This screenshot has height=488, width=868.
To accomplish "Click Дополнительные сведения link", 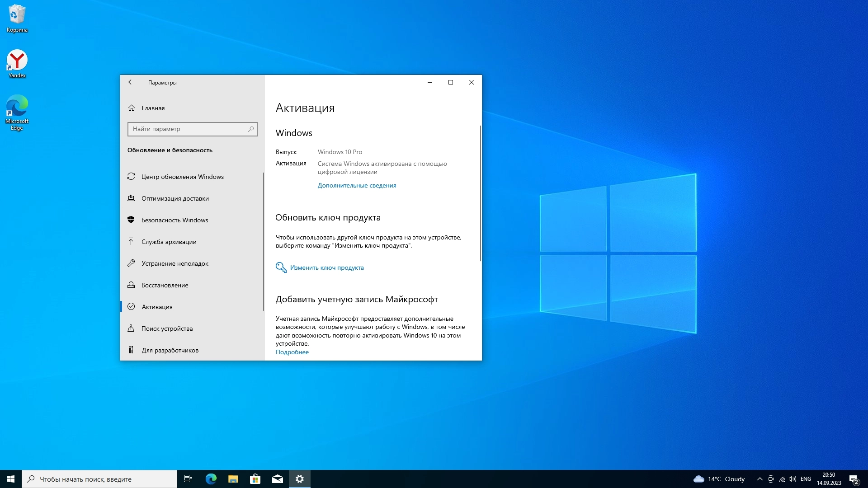I will 357,185.
